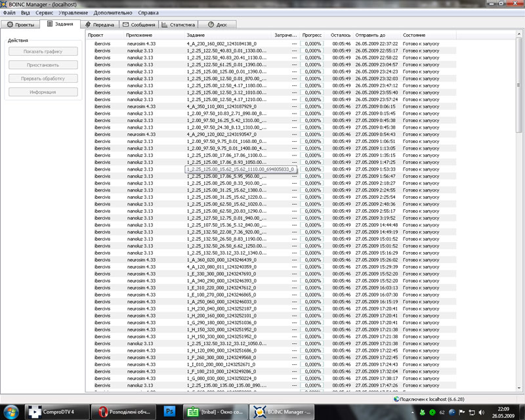Image resolution: width=525 pixels, height=420 pixels.
Task: Sort by the Отправить до column header
Action: point(377,35)
